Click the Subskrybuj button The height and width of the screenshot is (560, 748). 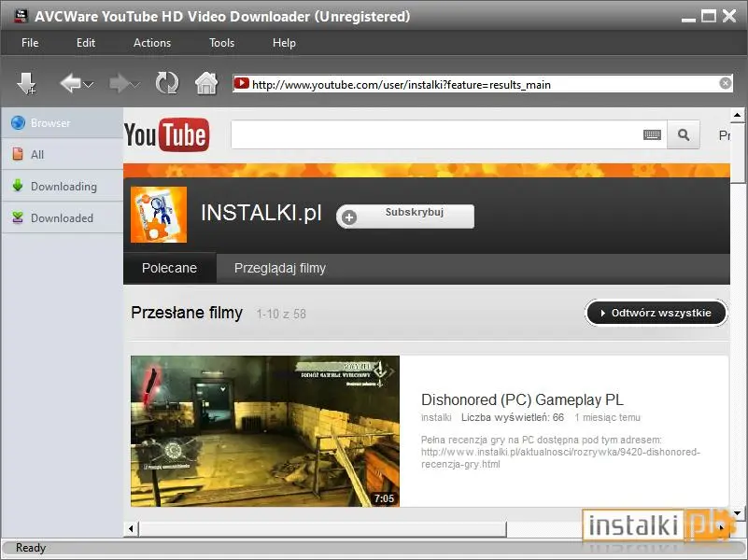[x=405, y=217]
